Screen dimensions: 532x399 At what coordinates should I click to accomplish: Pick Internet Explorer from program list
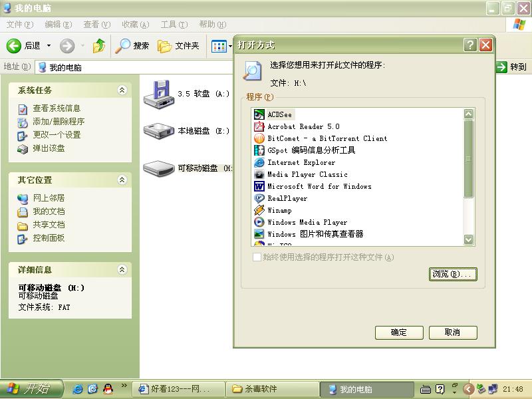click(x=294, y=162)
